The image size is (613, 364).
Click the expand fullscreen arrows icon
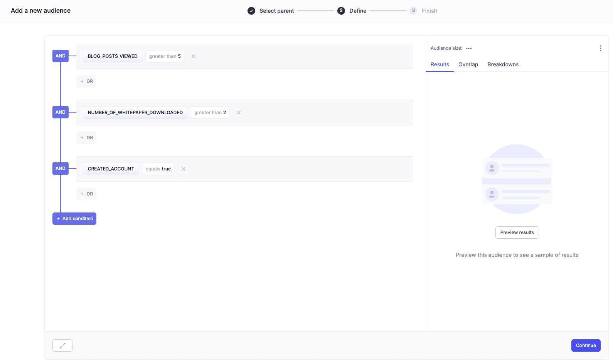click(62, 345)
